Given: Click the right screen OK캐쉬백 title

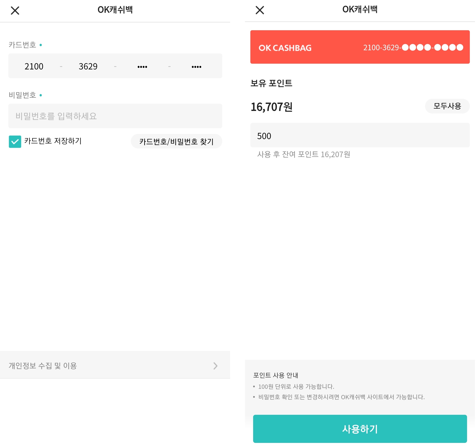Looking at the screenshot, I should coord(360,9).
